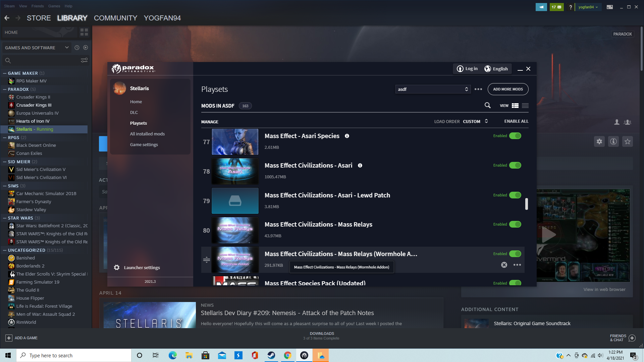Open File Explorer from the taskbar
The height and width of the screenshot is (362, 644).
[189, 355]
